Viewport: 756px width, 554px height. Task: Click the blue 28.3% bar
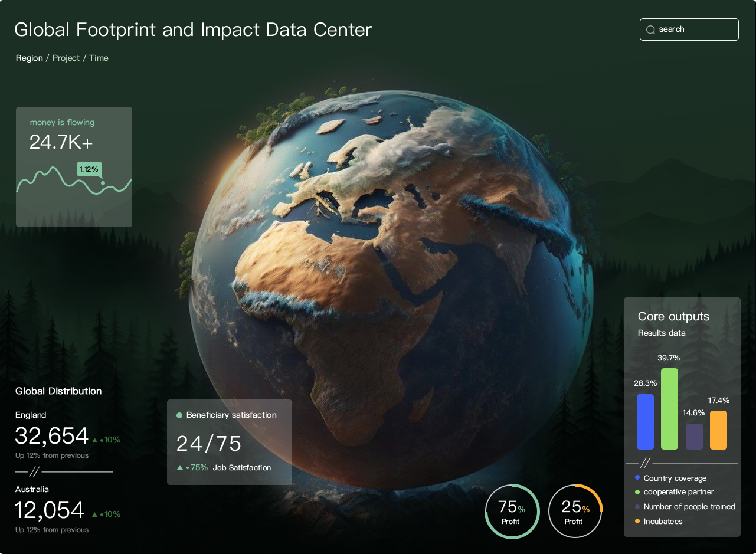[x=645, y=422]
